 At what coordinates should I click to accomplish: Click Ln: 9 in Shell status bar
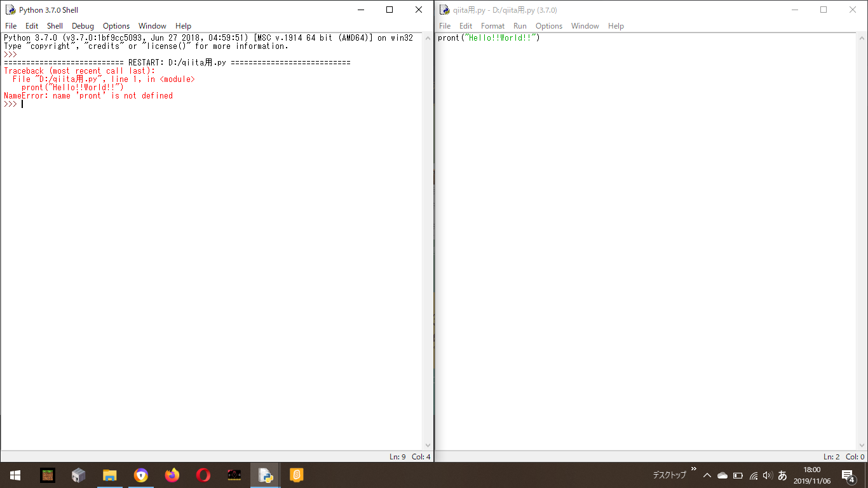pos(397,457)
